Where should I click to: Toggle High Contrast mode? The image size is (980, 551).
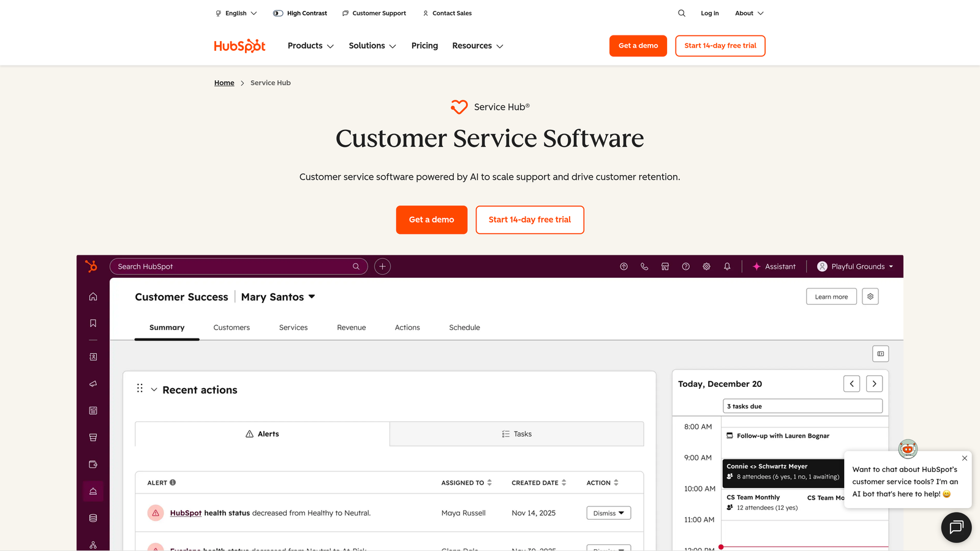tap(300, 13)
